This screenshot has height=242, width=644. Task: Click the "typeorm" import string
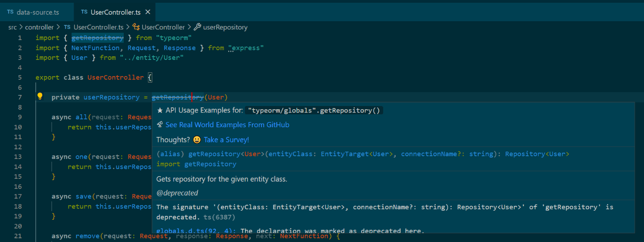pyautogui.click(x=174, y=38)
